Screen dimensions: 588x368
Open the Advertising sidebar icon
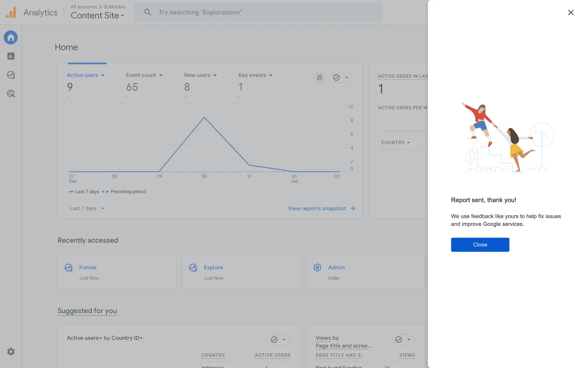click(11, 94)
